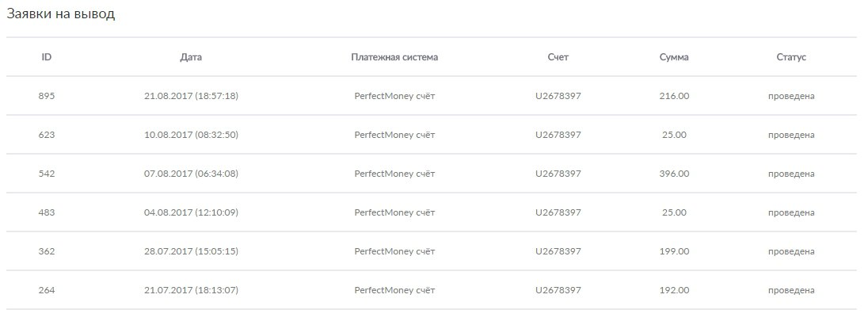Viewport: 868px width, 325px height.
Task: Click date 07.08.2017 (06:34:08)
Action: (x=191, y=174)
